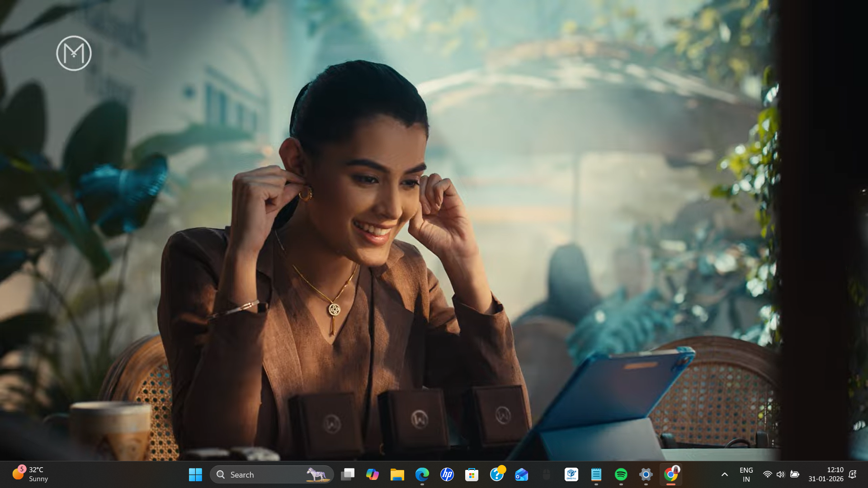Open weather widget showing 32°C Sunny
868x488 pixels.
(31, 474)
